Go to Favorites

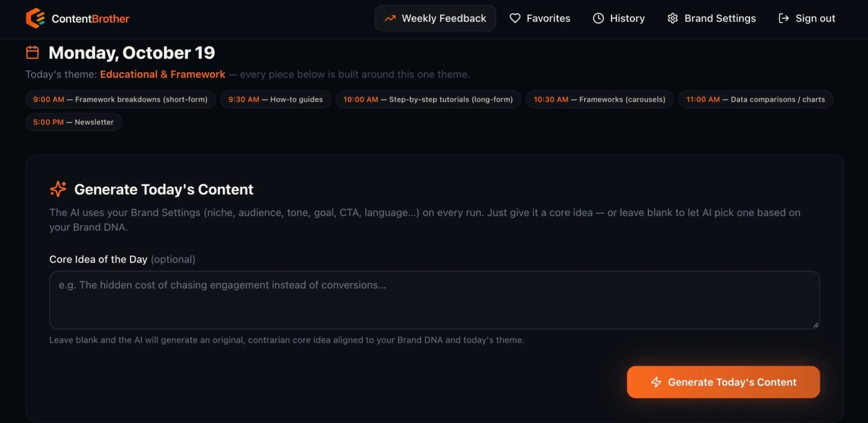pyautogui.click(x=540, y=18)
